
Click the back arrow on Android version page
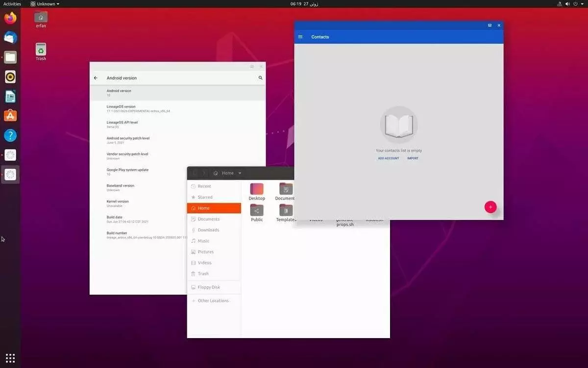pyautogui.click(x=96, y=78)
